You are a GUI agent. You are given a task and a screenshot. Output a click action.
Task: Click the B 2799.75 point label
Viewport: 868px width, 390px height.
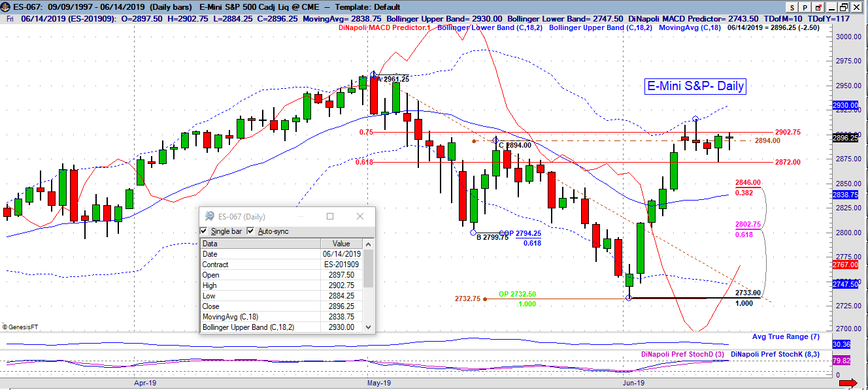[493, 237]
